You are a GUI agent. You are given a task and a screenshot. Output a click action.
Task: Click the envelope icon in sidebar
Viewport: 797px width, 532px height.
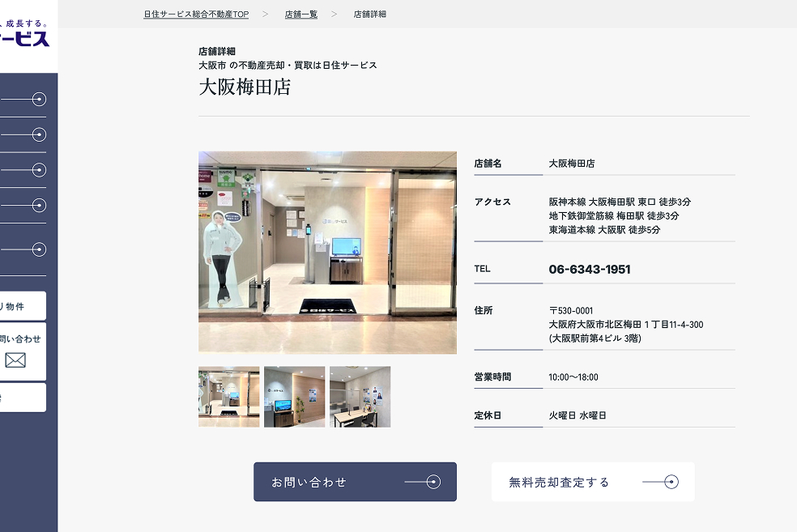[15, 360]
